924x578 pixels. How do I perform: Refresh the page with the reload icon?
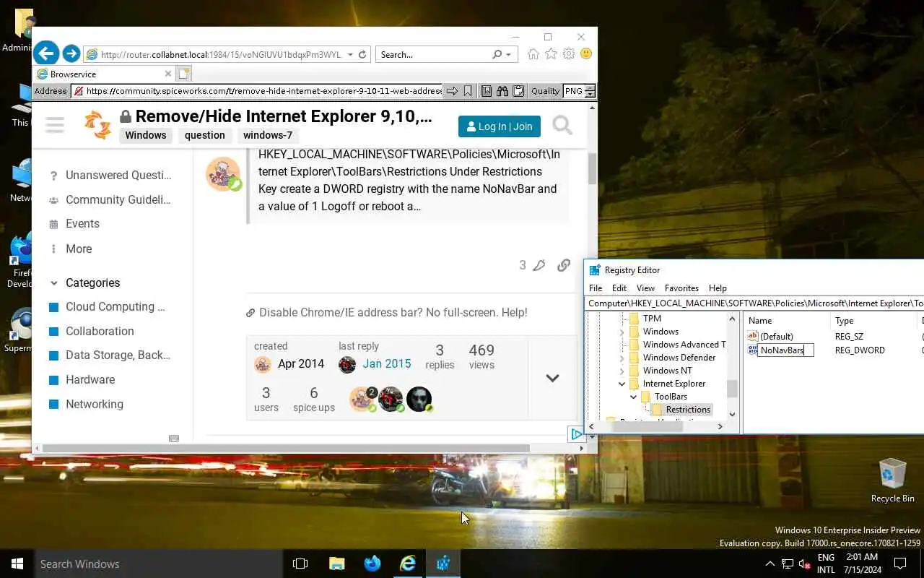362,54
